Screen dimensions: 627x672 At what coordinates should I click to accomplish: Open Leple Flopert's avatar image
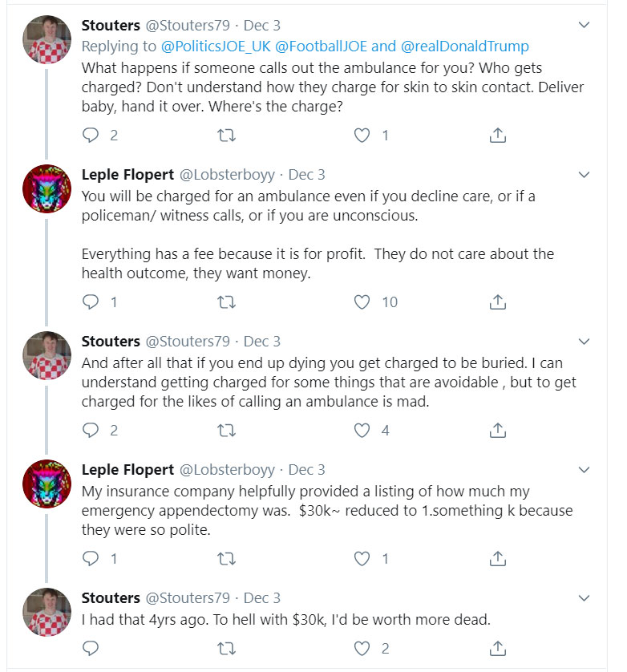click(47, 188)
